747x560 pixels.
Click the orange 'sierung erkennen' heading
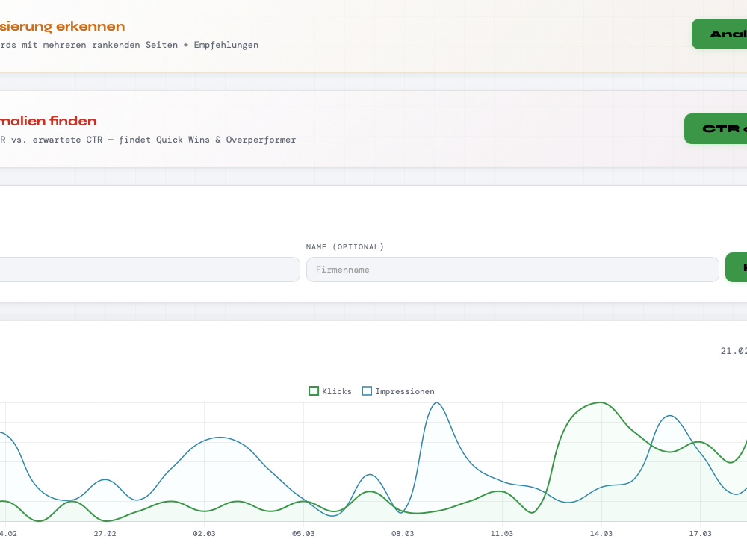pos(63,26)
